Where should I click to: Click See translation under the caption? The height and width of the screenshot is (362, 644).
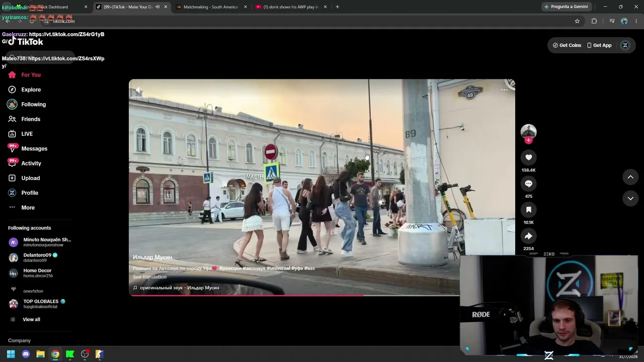[149, 277]
